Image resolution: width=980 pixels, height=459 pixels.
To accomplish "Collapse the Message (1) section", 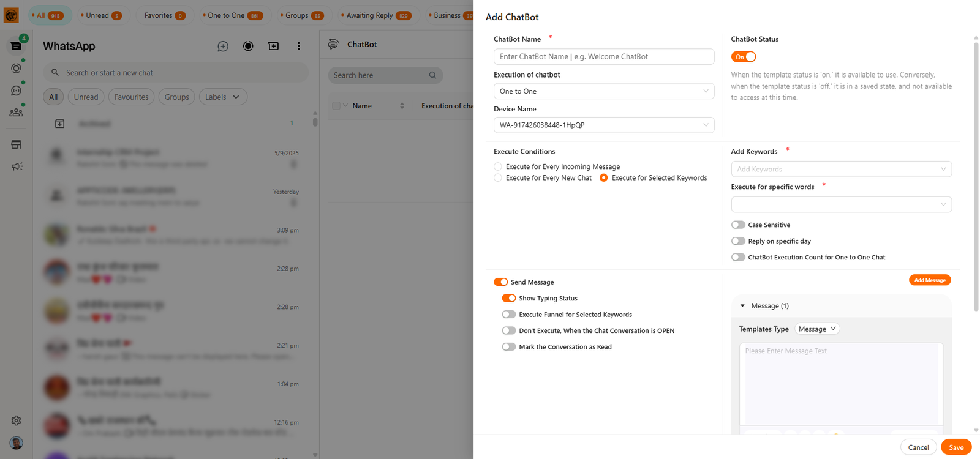I will click(743, 306).
